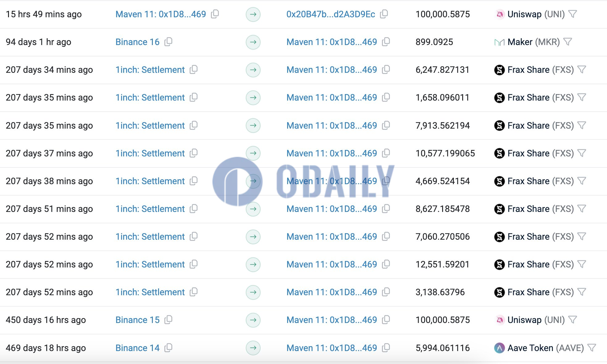Click the arrow in the 469 days 18 hrs row

(x=253, y=348)
